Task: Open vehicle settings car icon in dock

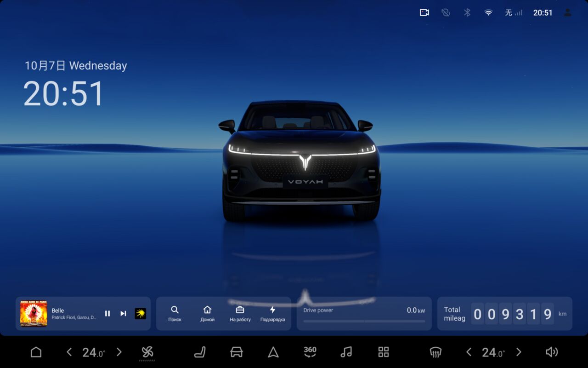Action: click(236, 352)
